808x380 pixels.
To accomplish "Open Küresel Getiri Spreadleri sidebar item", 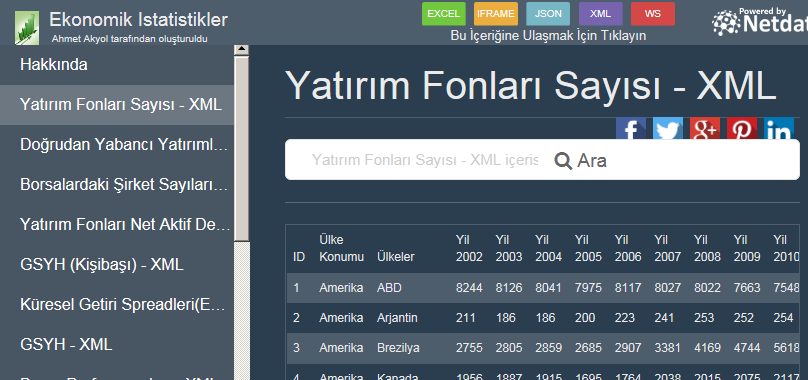I will point(117,305).
